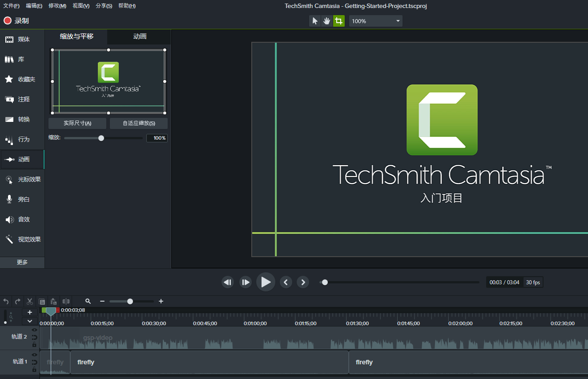Open 光标效果 cursor effects panel
588x379 pixels.
(22, 179)
